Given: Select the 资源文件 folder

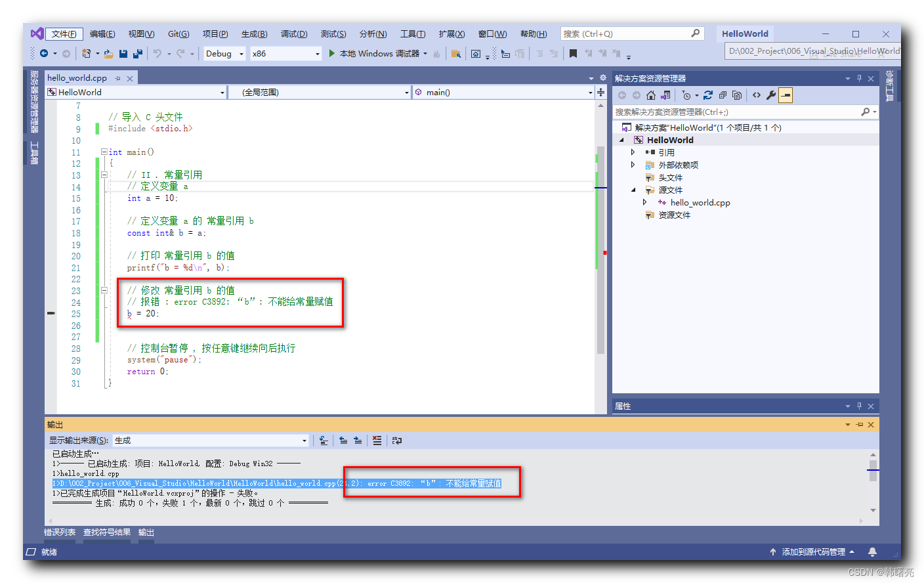Looking at the screenshot, I should [675, 215].
